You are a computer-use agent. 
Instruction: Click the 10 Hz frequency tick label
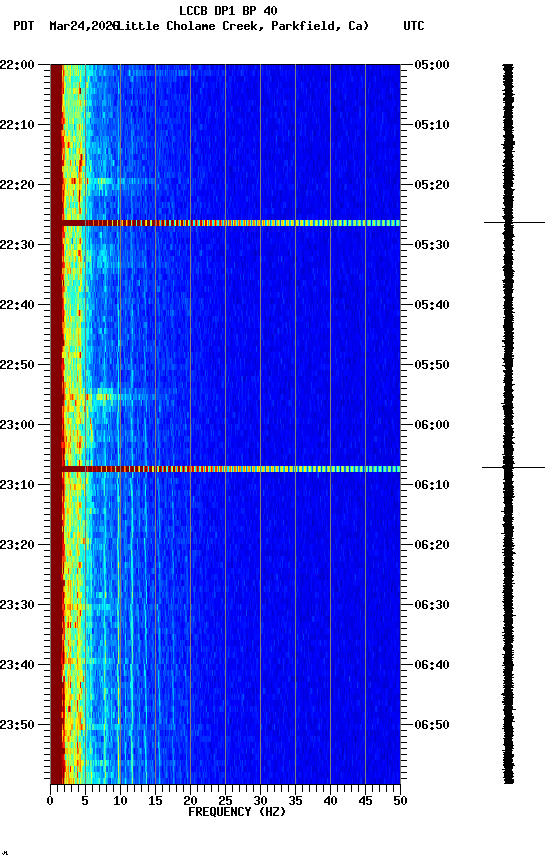(120, 801)
